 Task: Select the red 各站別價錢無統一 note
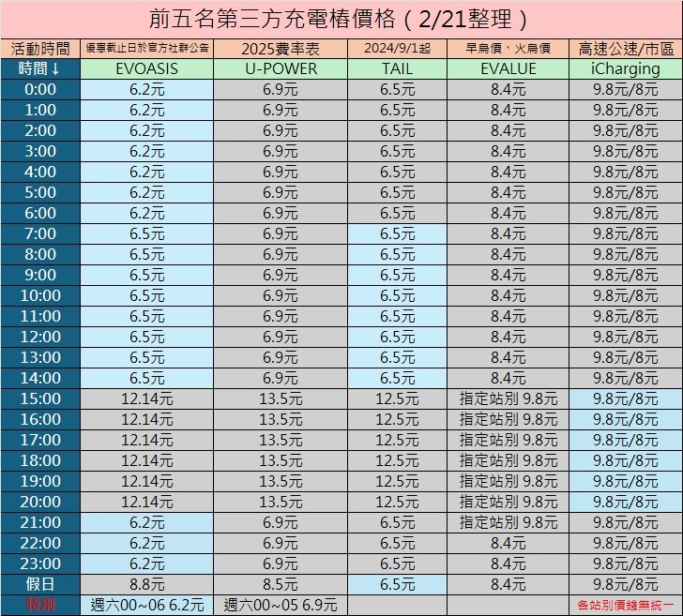tap(626, 605)
